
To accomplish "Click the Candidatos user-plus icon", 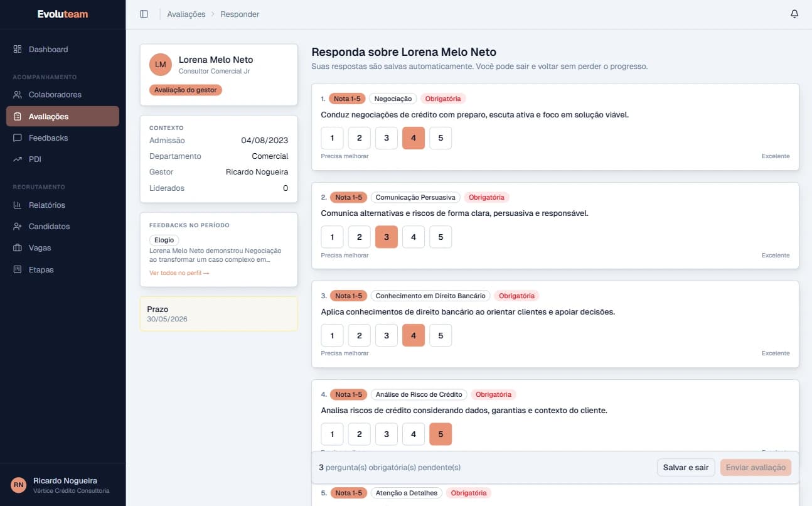I will point(18,226).
